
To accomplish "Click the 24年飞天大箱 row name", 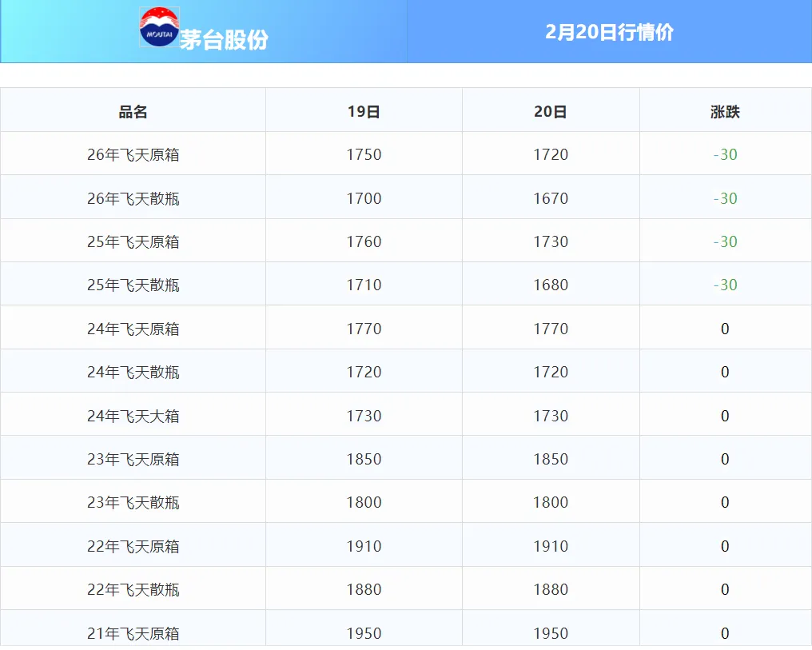I will click(133, 416).
